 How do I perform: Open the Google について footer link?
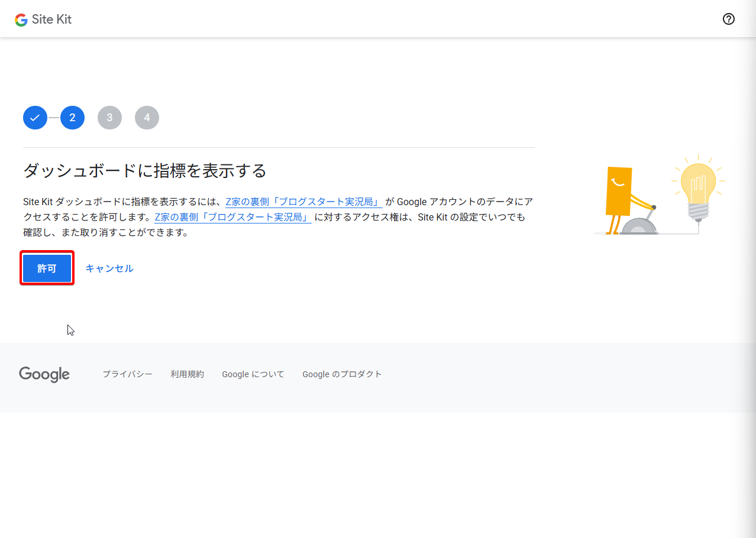pyautogui.click(x=253, y=374)
